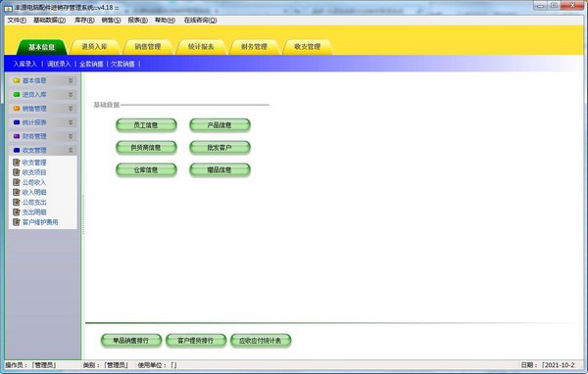This screenshot has height=374, width=588.
Task: Click the sidebar splitter handle
Action: click(x=83, y=214)
